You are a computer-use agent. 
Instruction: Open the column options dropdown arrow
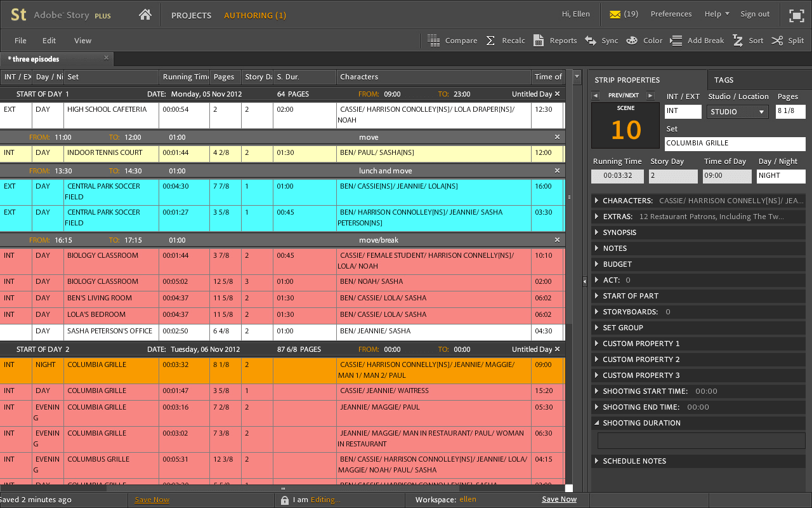point(577,77)
